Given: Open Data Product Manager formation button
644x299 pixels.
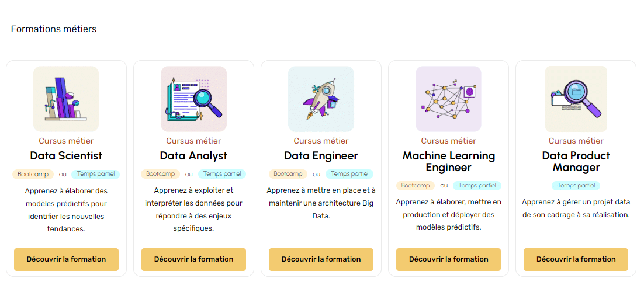Looking at the screenshot, I should click(576, 259).
